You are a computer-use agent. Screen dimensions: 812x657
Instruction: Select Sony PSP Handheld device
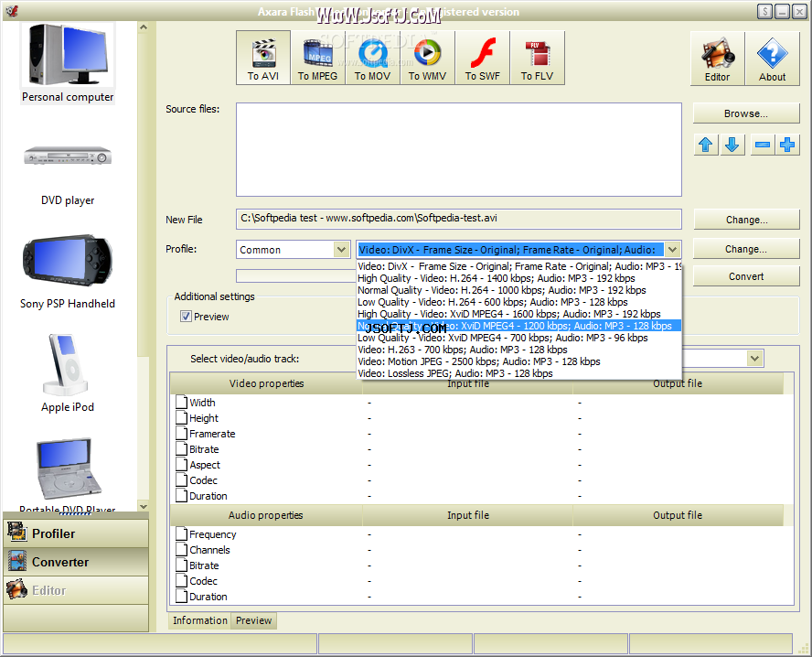68,272
